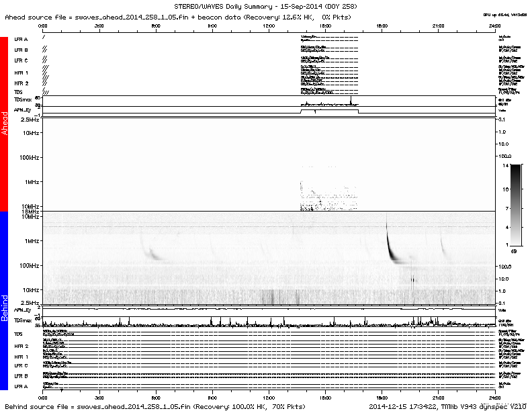This screenshot has height=411, width=532.
Task: Click LFR A label in Ahead section
Action: click(x=21, y=40)
